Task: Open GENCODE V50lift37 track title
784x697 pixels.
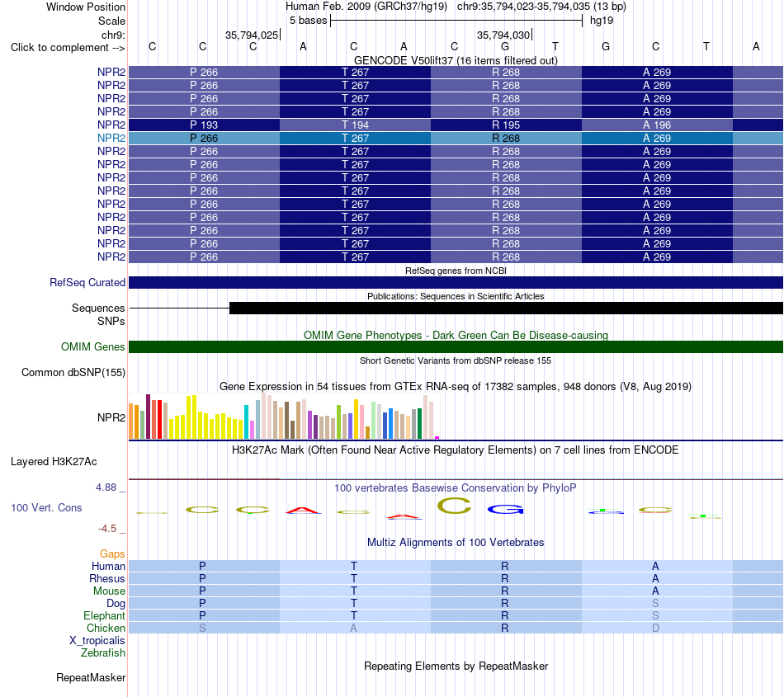Action: click(456, 60)
